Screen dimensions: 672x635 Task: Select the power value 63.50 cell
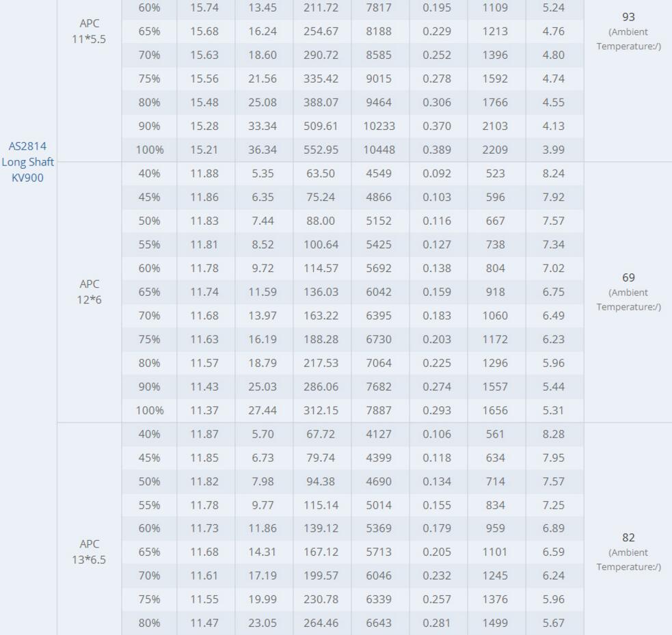point(321,174)
